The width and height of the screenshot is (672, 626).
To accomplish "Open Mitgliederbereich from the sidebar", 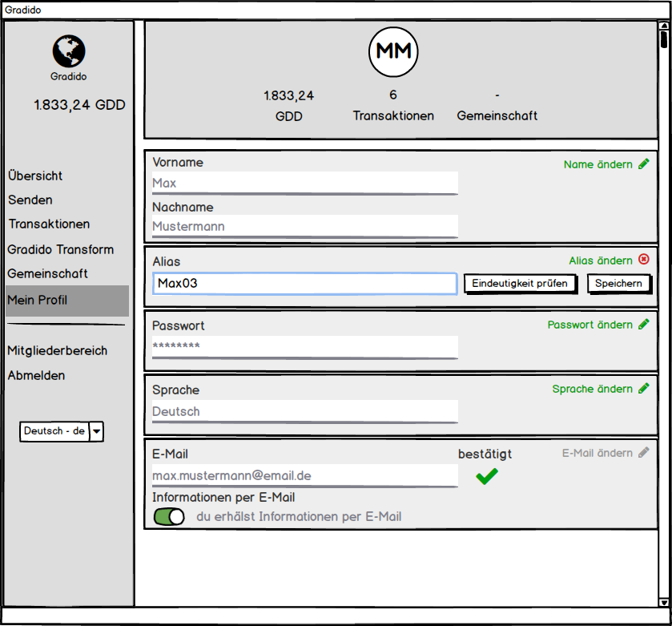I will pyautogui.click(x=58, y=350).
